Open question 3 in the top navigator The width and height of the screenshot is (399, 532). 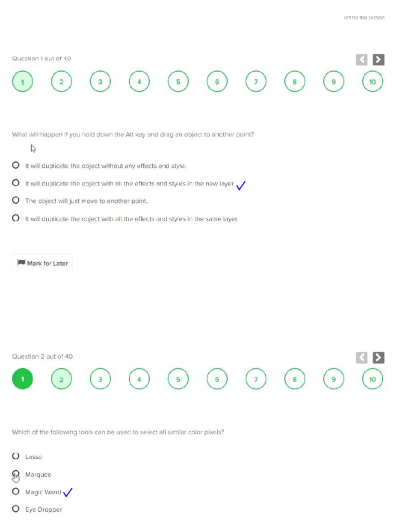click(x=100, y=82)
